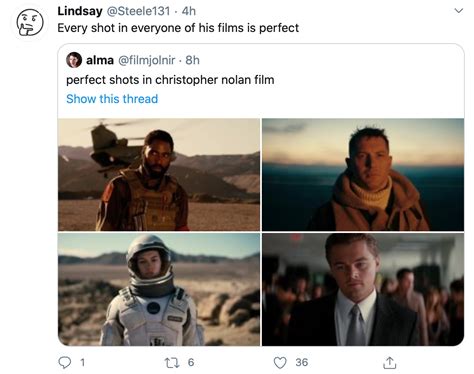View the man in scarf image
The height and width of the screenshot is (374, 474).
[363, 174]
